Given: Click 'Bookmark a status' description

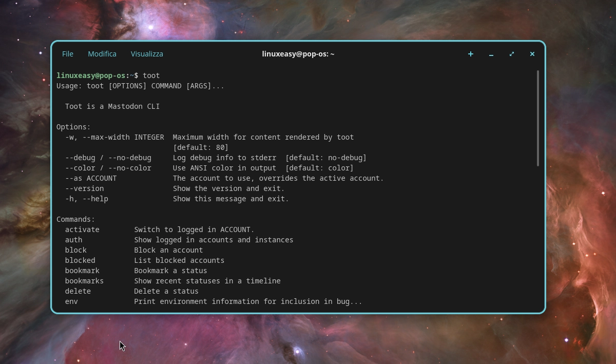Looking at the screenshot, I should pos(171,271).
